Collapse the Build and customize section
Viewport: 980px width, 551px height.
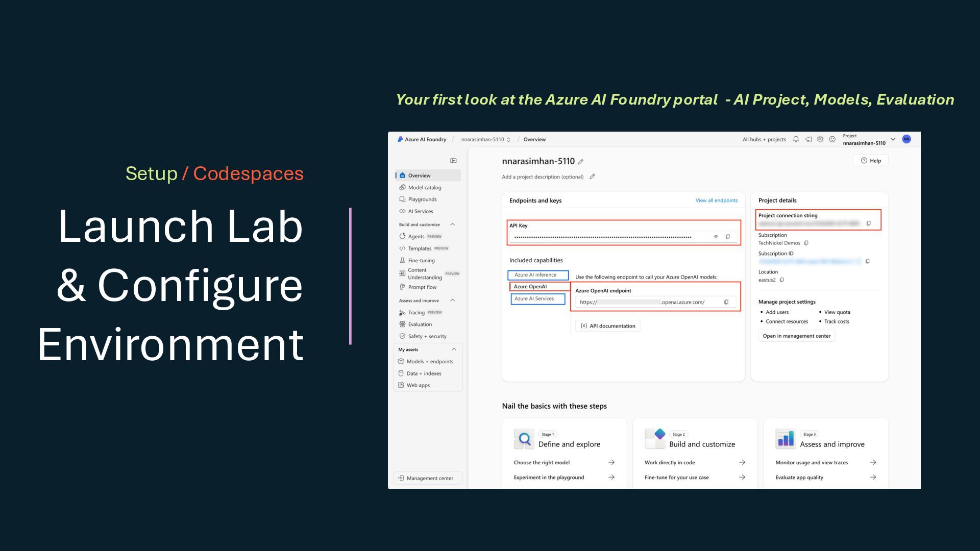452,224
